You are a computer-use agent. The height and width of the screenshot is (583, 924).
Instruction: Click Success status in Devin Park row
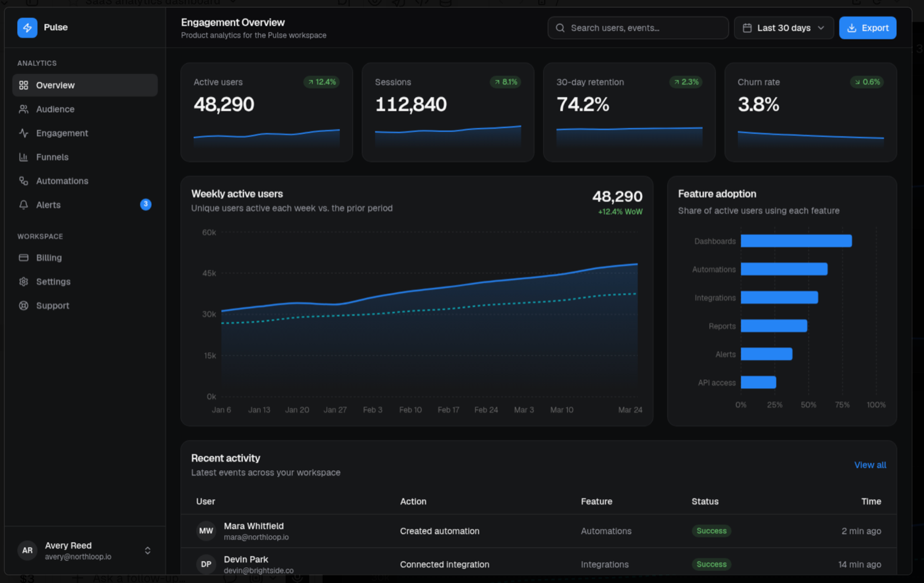tap(711, 565)
